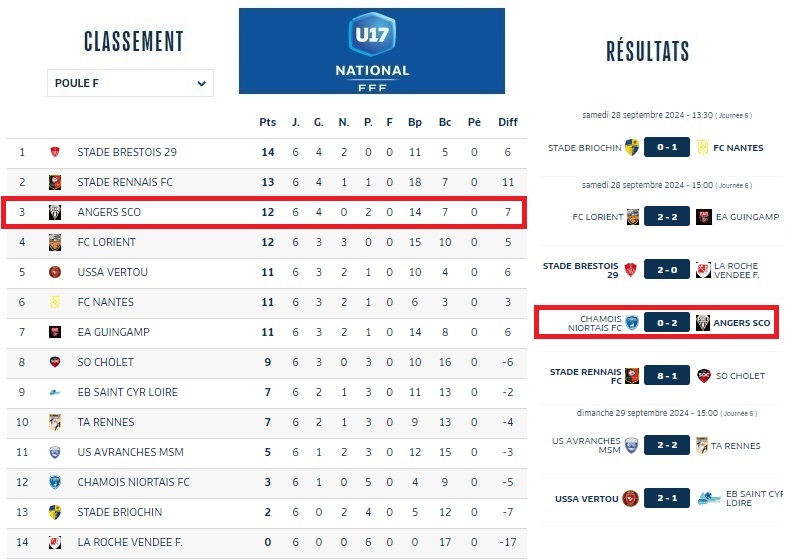Open the Stade Rennais vs SO Cholet 8-1 score

click(x=667, y=376)
